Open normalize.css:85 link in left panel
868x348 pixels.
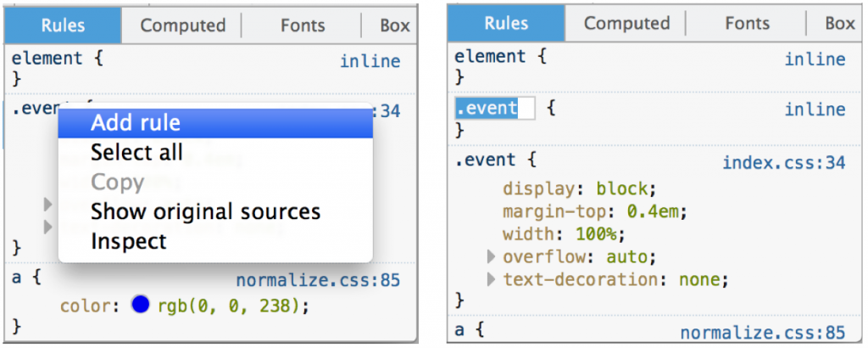coord(318,280)
